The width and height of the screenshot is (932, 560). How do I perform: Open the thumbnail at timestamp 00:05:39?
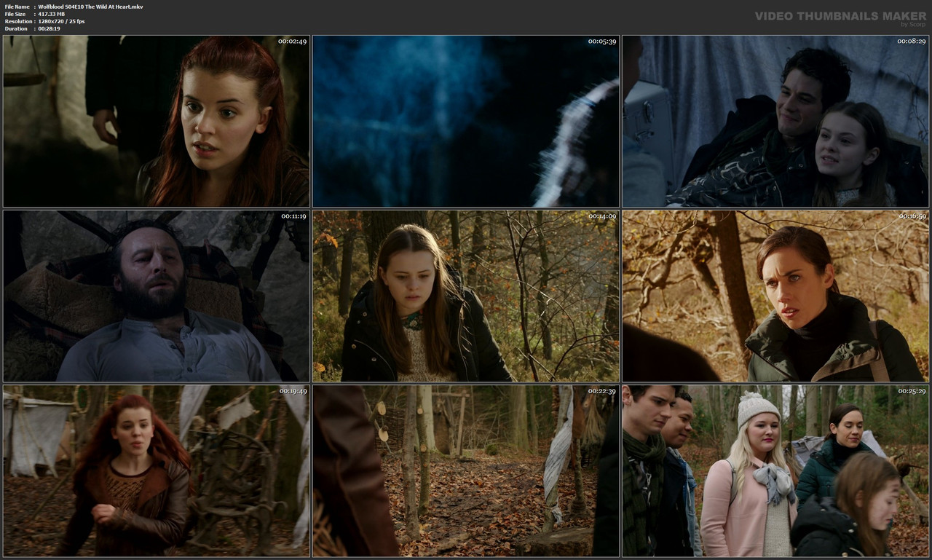tap(466, 121)
